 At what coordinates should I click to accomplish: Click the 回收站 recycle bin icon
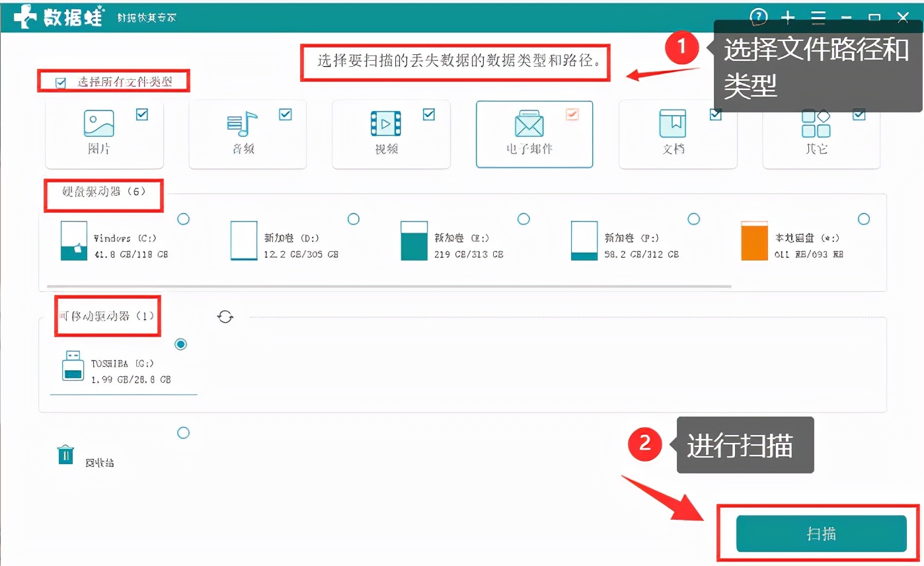[65, 455]
